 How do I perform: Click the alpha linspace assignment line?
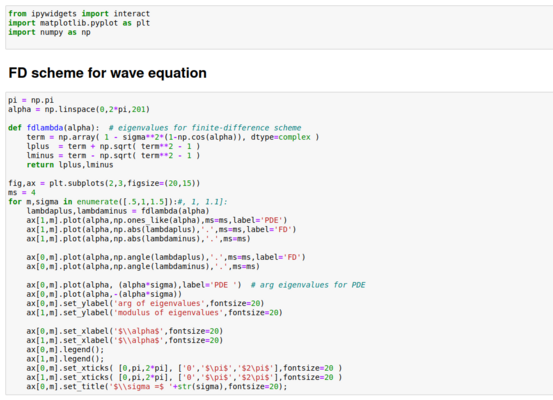79,109
